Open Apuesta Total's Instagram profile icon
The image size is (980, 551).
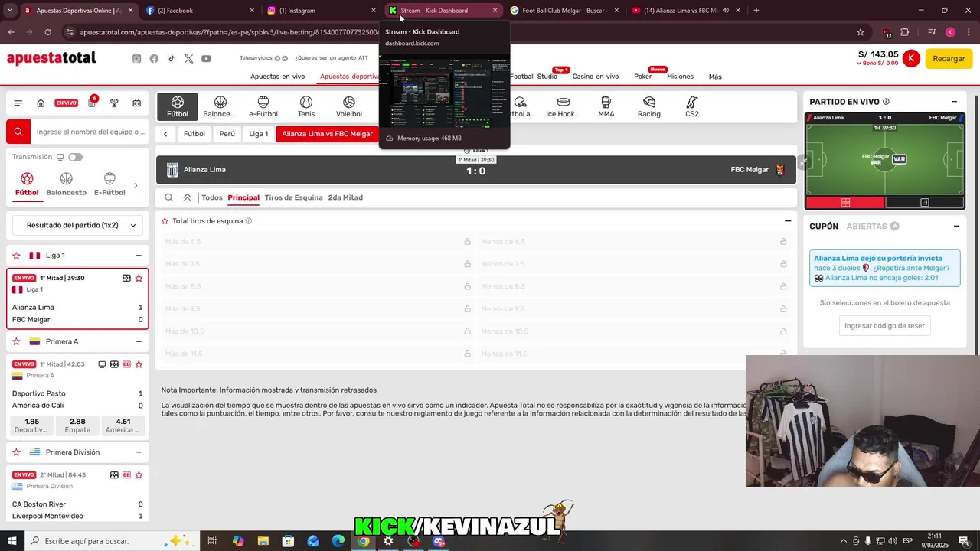(x=137, y=59)
